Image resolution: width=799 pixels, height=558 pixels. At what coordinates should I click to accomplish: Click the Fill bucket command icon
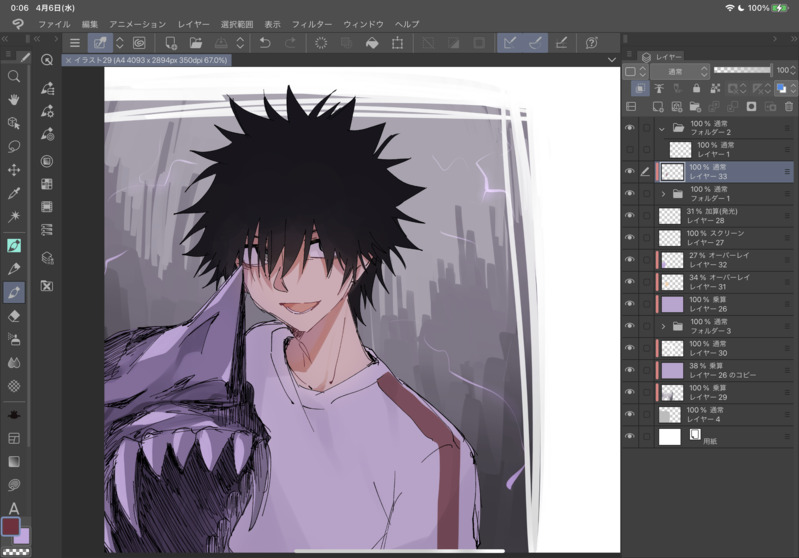point(372,43)
